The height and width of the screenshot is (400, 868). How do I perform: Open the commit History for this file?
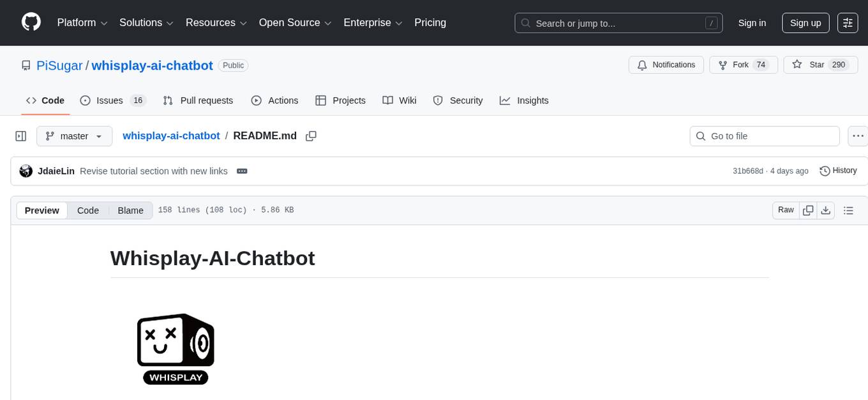838,171
